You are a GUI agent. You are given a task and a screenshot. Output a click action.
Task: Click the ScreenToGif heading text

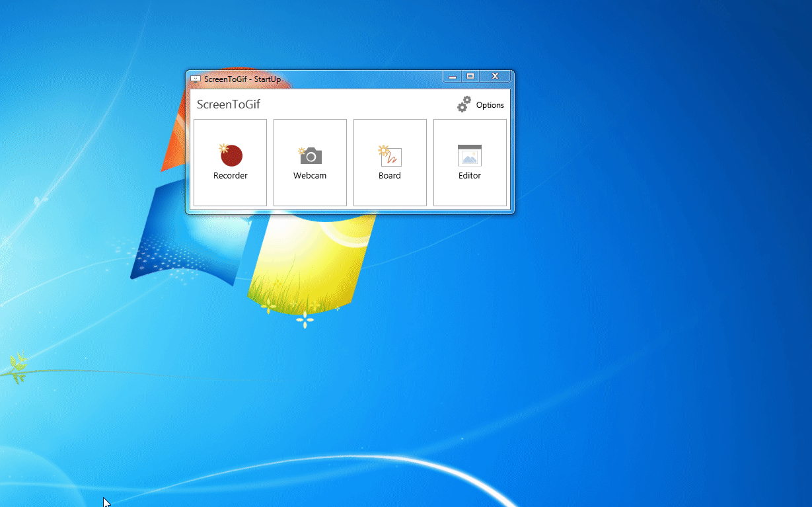click(x=229, y=104)
